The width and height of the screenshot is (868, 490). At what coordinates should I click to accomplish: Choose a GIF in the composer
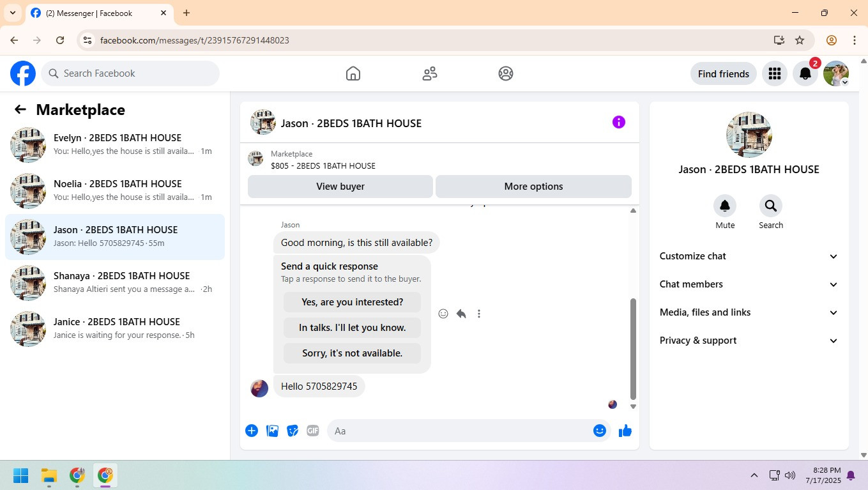pos(313,431)
